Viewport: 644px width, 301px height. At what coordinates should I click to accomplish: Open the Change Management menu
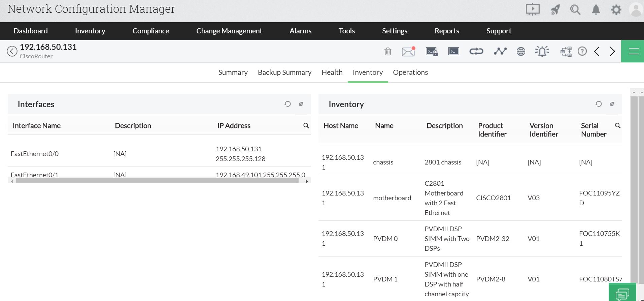(x=229, y=31)
